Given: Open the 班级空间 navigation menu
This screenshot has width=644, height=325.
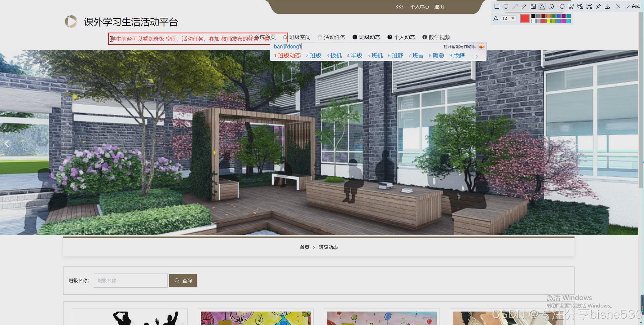Looking at the screenshot, I should coord(300,37).
